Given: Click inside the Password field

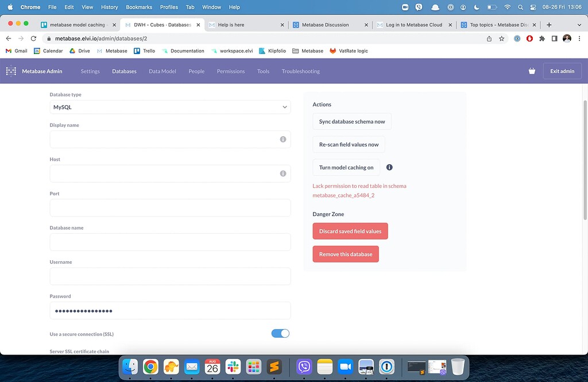Looking at the screenshot, I should pos(169,310).
